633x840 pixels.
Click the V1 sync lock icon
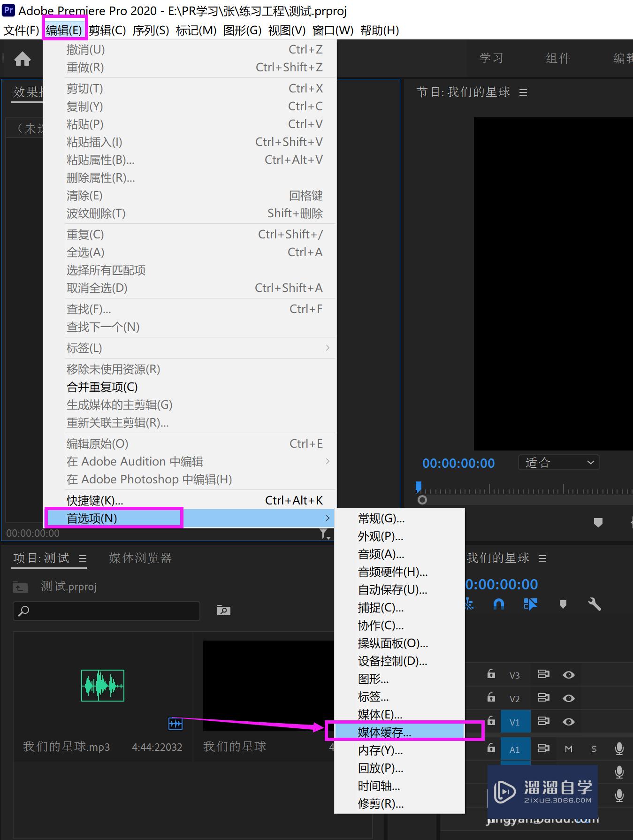click(543, 721)
